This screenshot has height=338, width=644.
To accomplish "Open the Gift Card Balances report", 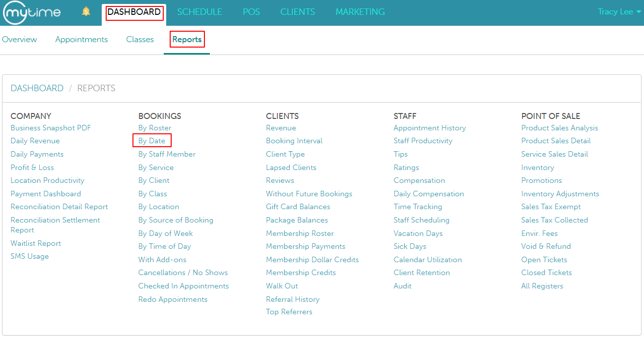I will pos(298,207).
